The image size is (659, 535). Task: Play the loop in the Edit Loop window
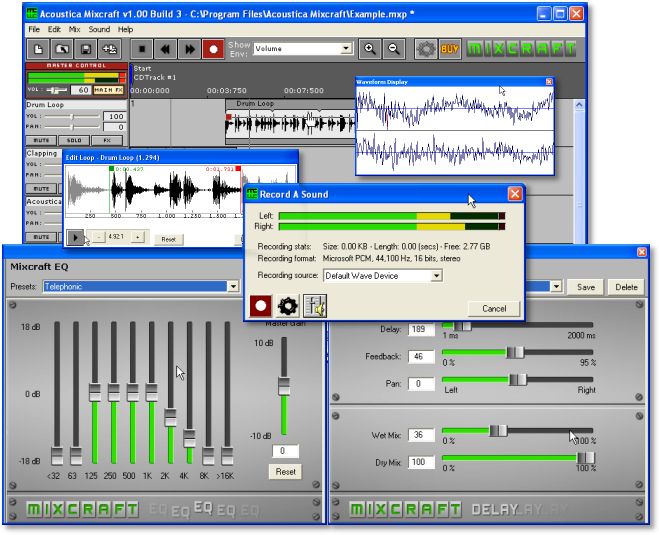[x=75, y=237]
